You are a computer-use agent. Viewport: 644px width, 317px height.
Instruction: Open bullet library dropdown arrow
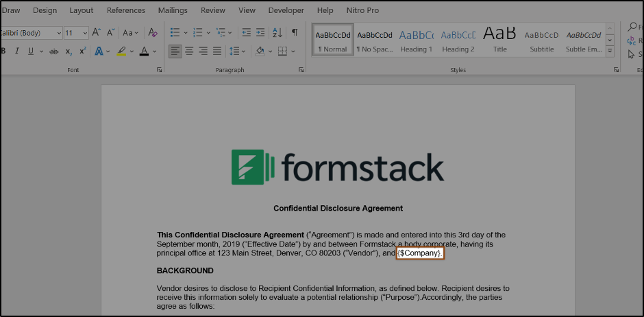coord(185,32)
